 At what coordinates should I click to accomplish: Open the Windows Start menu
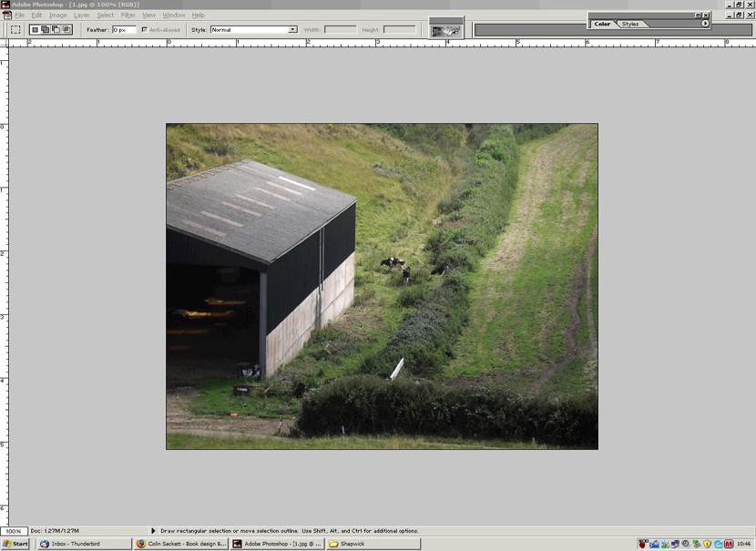15,544
